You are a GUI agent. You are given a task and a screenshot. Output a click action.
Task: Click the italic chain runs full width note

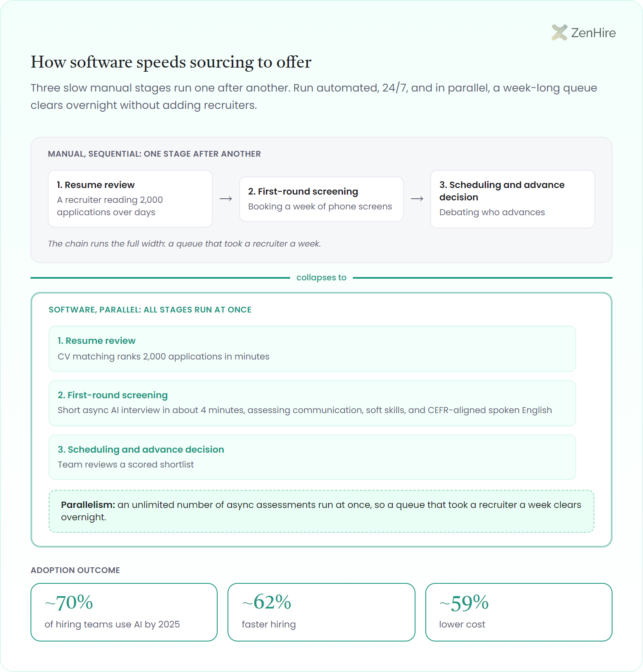pyautogui.click(x=184, y=244)
